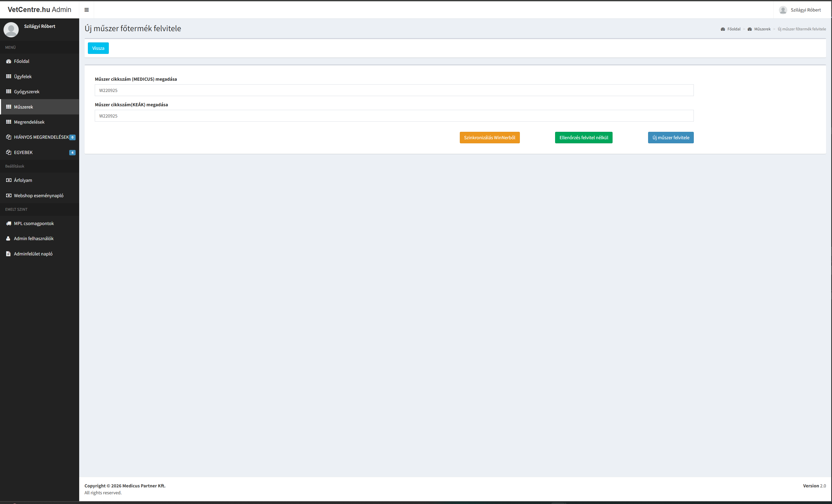Click the MPL csomagpontok truck icon

pyautogui.click(x=9, y=224)
